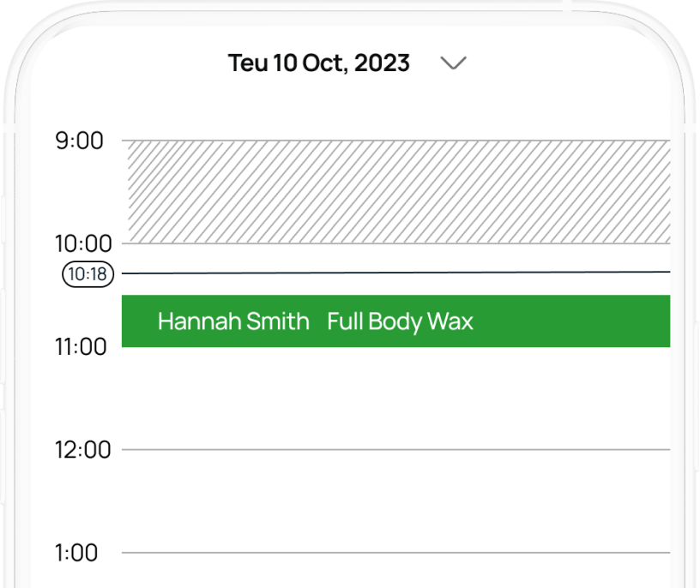Expand the date picker chevron
Image resolution: width=700 pixels, height=588 pixels.
(452, 63)
